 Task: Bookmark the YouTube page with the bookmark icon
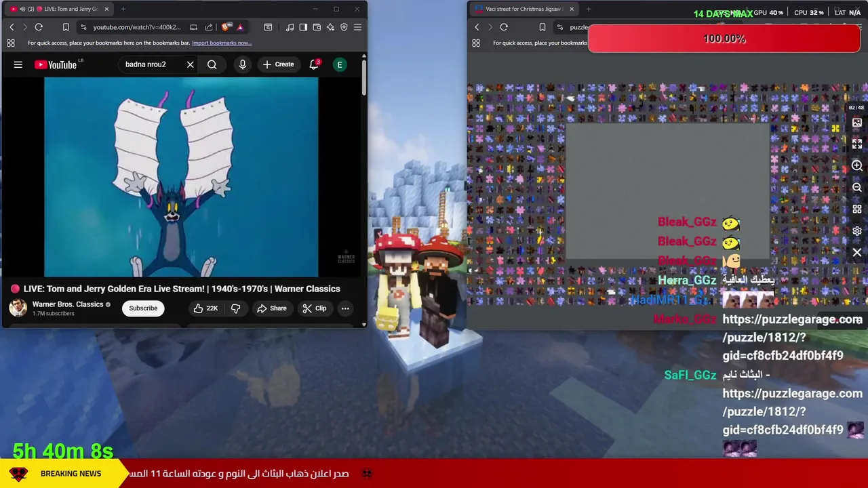[x=66, y=27]
